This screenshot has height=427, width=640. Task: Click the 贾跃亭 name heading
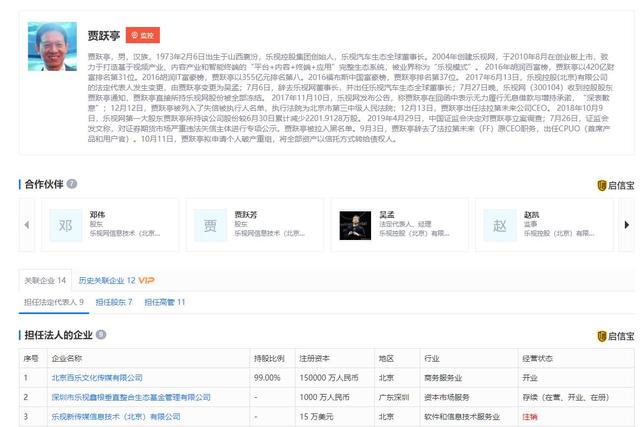(104, 36)
